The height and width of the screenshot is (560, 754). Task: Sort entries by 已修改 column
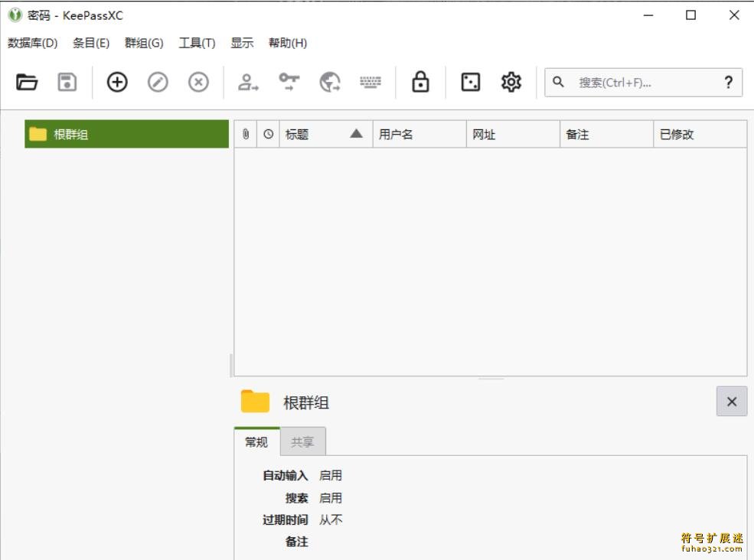click(700, 134)
